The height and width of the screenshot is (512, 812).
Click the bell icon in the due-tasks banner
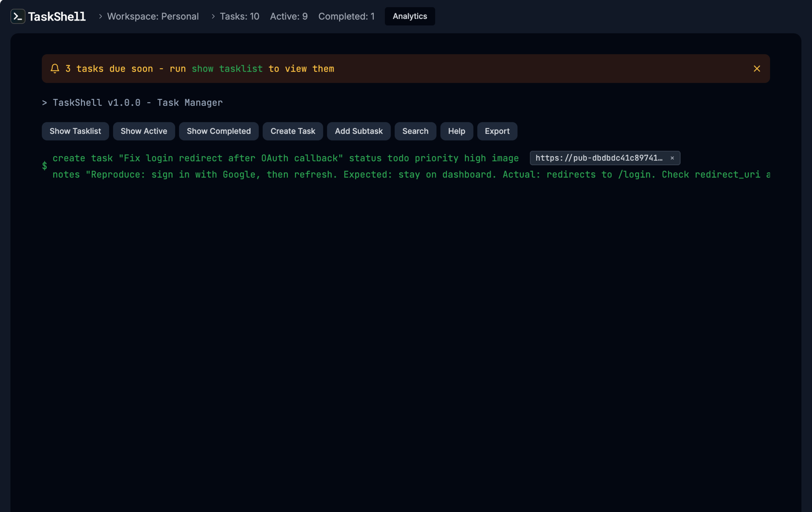pyautogui.click(x=55, y=69)
